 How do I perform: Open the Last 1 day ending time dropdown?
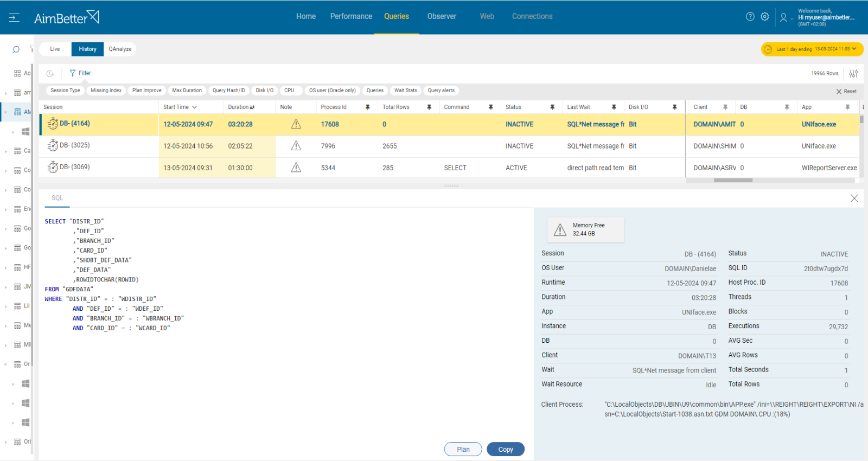click(x=812, y=49)
